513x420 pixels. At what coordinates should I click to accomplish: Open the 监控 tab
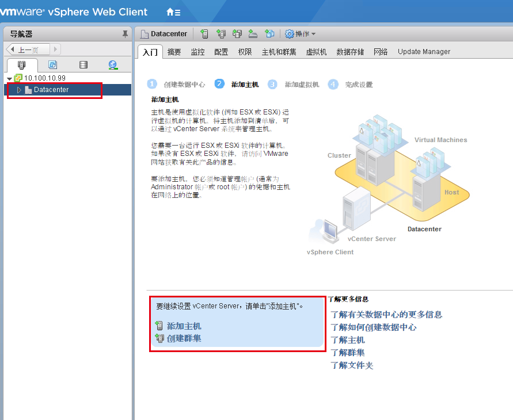[197, 52]
